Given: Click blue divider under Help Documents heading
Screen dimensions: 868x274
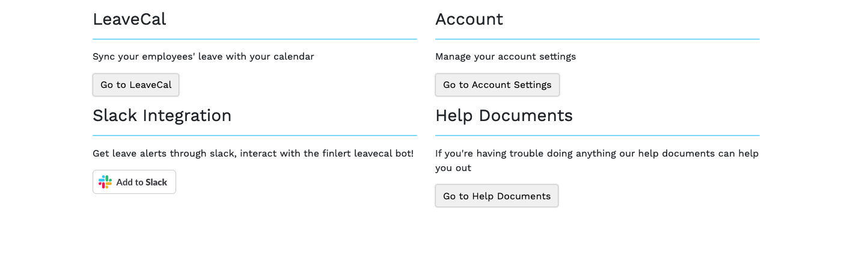Looking at the screenshot, I should pyautogui.click(x=597, y=135).
